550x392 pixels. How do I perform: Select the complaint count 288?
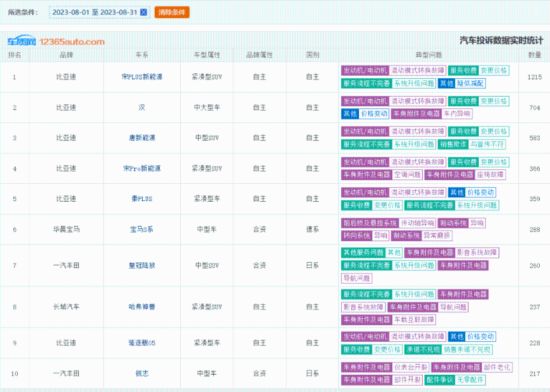(x=535, y=230)
